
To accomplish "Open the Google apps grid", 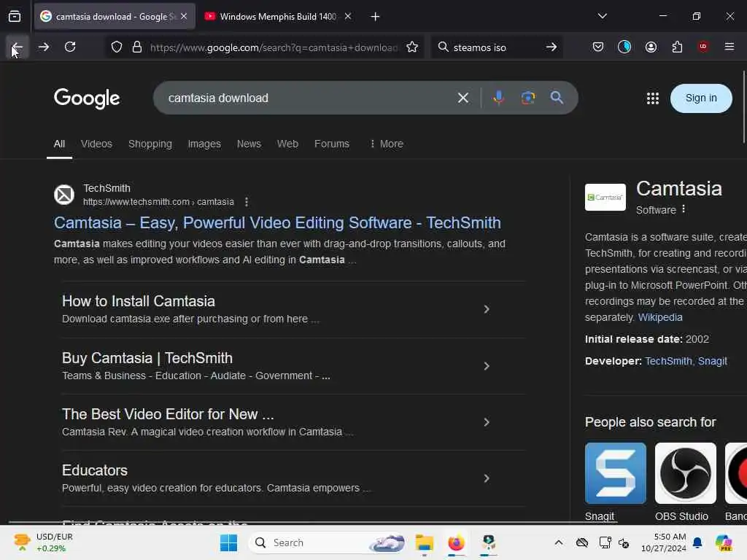I will pos(653,98).
